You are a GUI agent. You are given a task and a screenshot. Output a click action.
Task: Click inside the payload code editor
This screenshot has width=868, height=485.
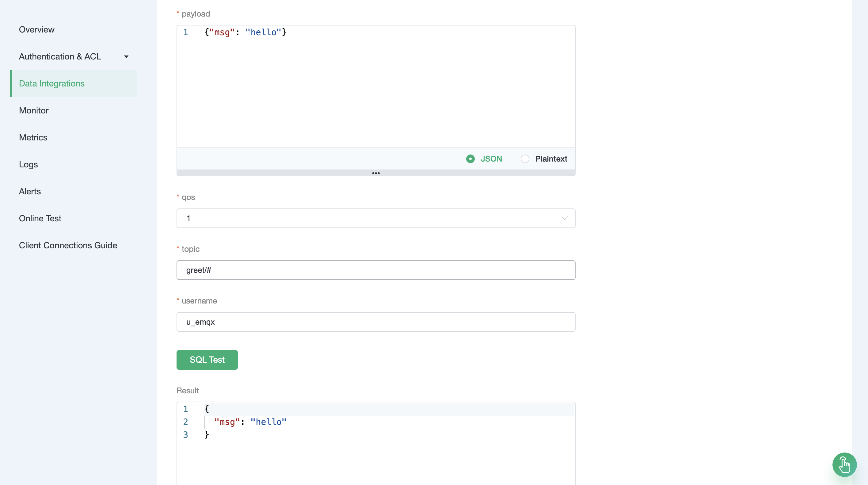(x=375, y=88)
